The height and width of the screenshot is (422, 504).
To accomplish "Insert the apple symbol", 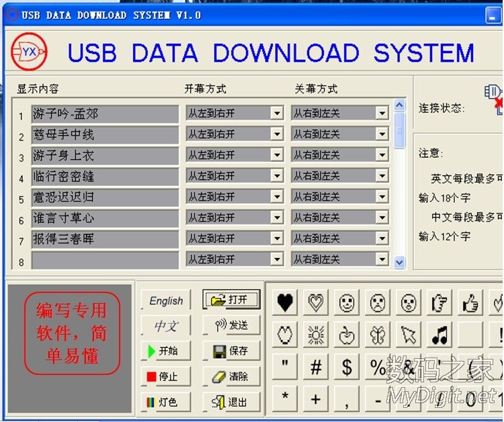I will point(347,335).
